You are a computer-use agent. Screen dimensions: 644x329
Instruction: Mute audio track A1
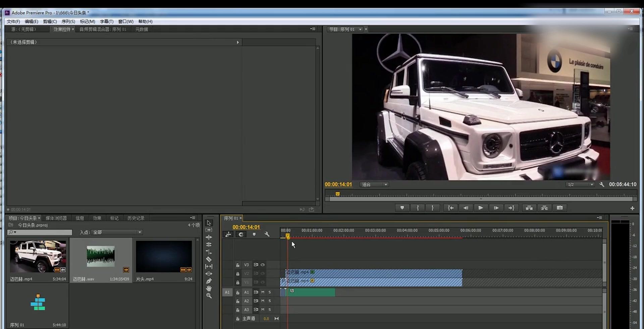pyautogui.click(x=263, y=292)
